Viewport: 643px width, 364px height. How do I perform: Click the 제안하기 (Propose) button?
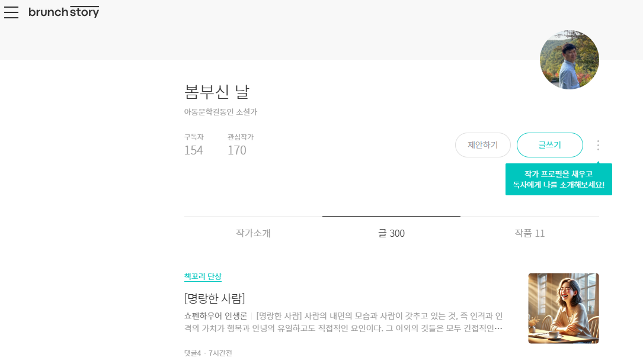tap(482, 145)
